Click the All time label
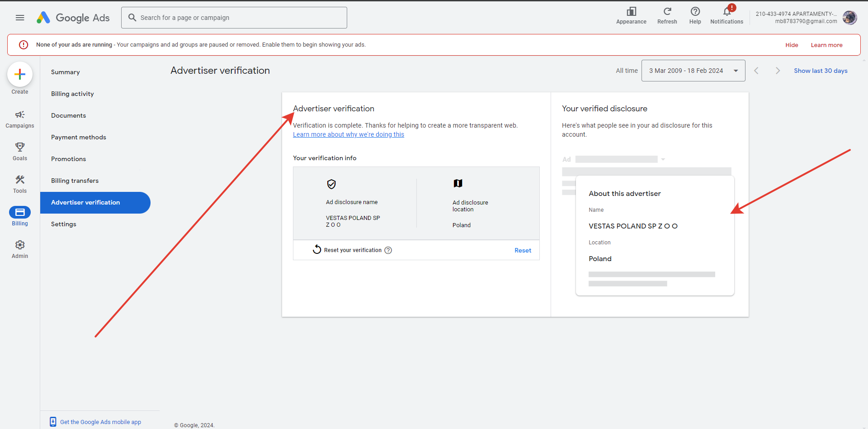Image resolution: width=868 pixels, height=429 pixels. [627, 71]
